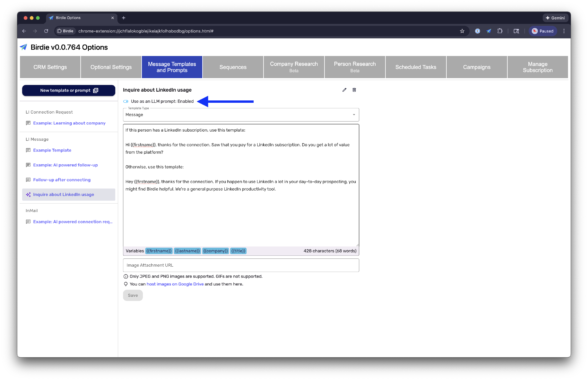The image size is (588, 380).
Task: Insert the {{firstname}} variable chip
Action: (x=159, y=251)
